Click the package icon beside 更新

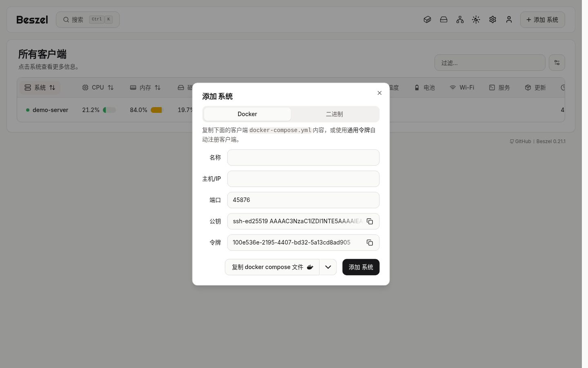(x=528, y=88)
